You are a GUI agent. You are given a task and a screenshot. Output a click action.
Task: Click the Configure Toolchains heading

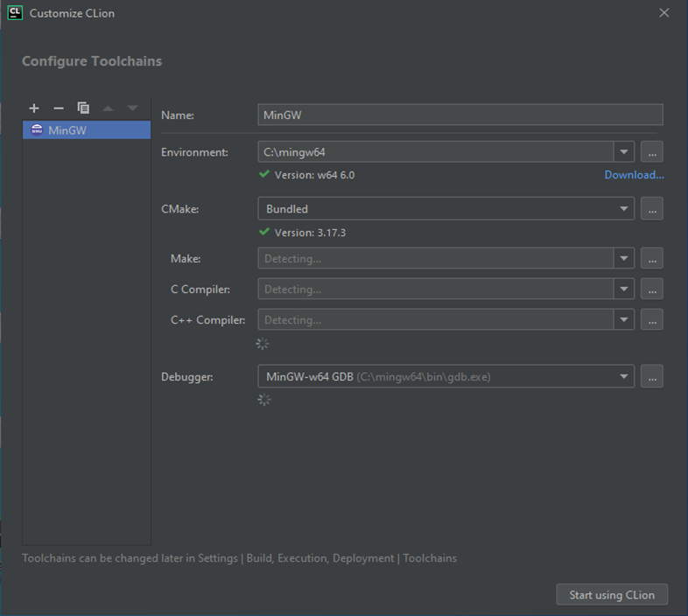click(x=92, y=61)
